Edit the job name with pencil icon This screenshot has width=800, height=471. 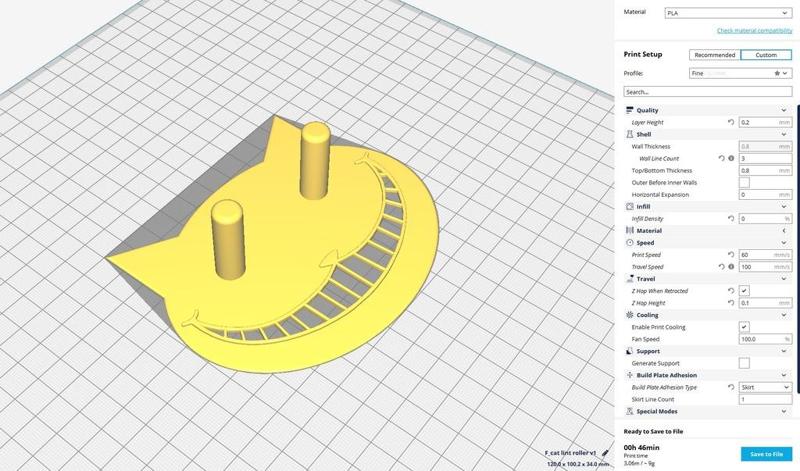(605, 453)
